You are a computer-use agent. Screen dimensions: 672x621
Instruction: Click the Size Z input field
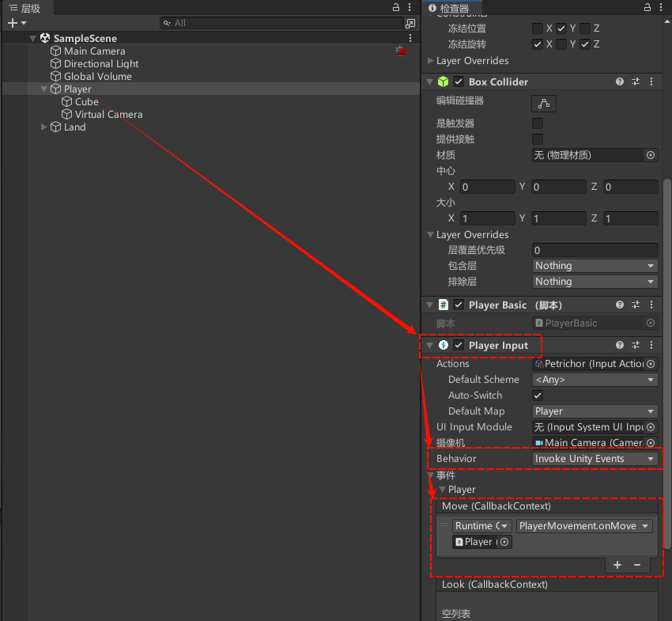point(630,218)
